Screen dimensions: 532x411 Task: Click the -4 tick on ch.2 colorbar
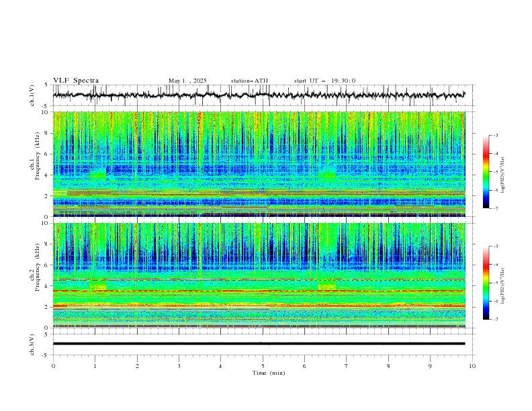[495, 265]
